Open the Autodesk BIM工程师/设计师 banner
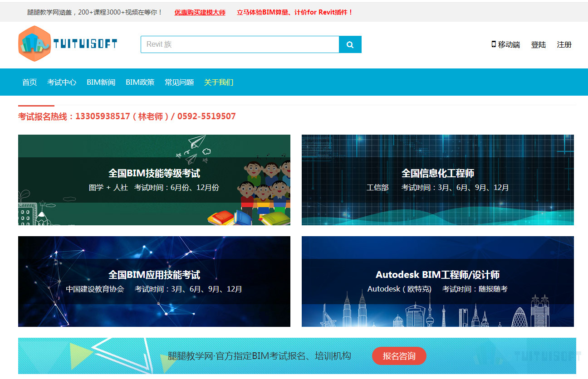The height and width of the screenshot is (379, 588). pos(438,282)
